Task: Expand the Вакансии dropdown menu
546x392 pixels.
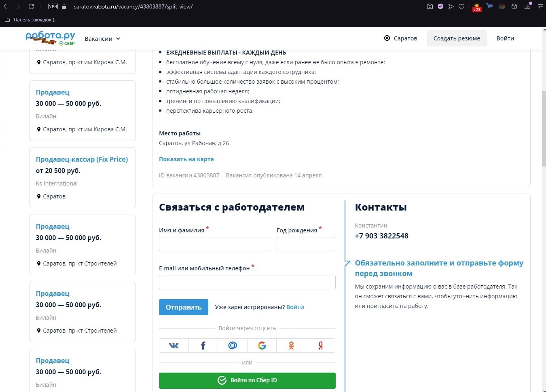Action: 103,39
